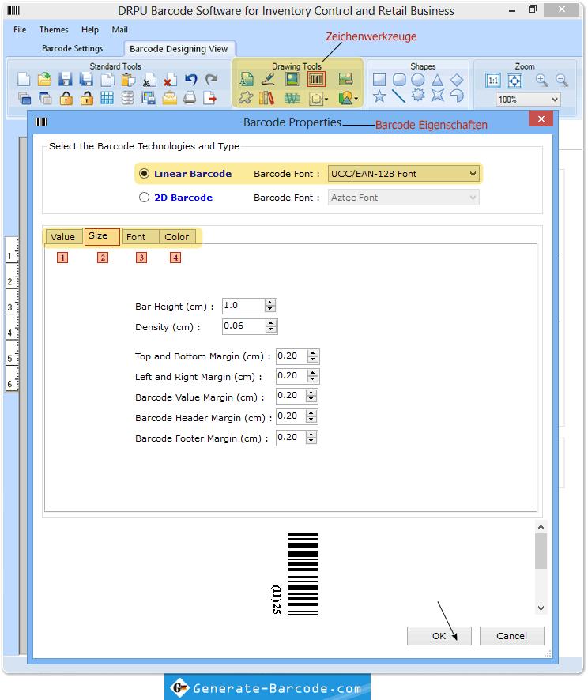Viewport: 588px width, 700px height.
Task: Click the Copy icon in Standard Tools
Action: [x=107, y=80]
